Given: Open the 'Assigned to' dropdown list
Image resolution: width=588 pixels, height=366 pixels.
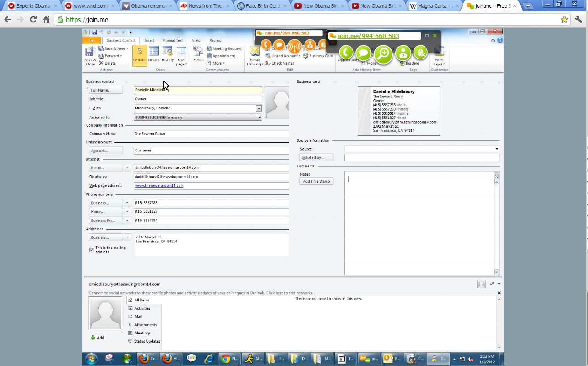Looking at the screenshot, I should click(259, 118).
